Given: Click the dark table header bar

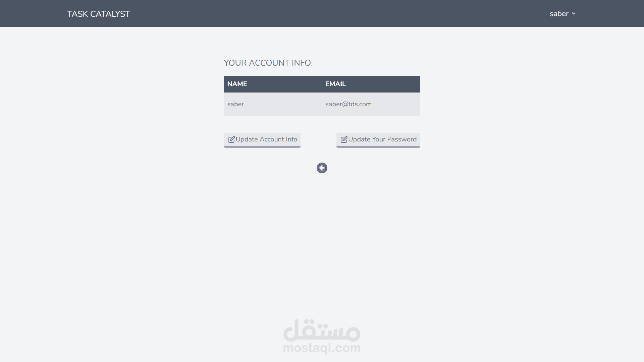Looking at the screenshot, I should click(322, 84).
